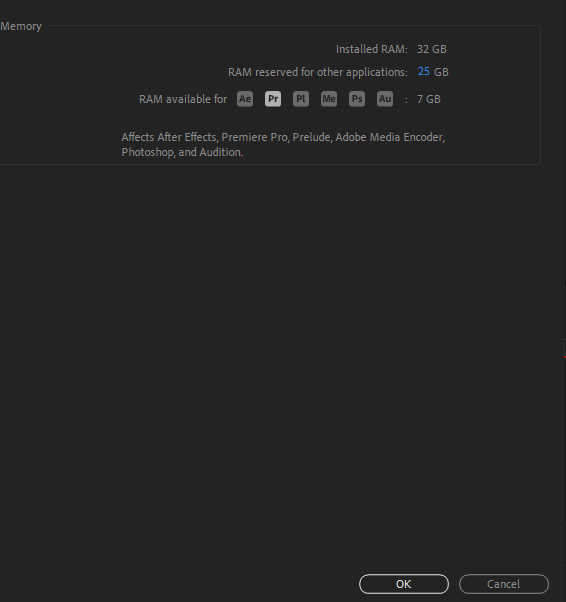Confirm memory settings with OK

(404, 584)
